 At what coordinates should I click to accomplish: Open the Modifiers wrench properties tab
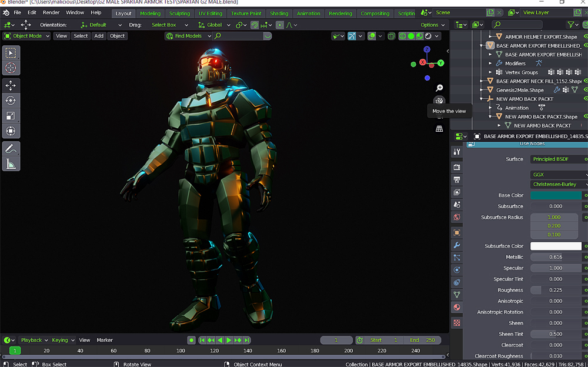[457, 245]
